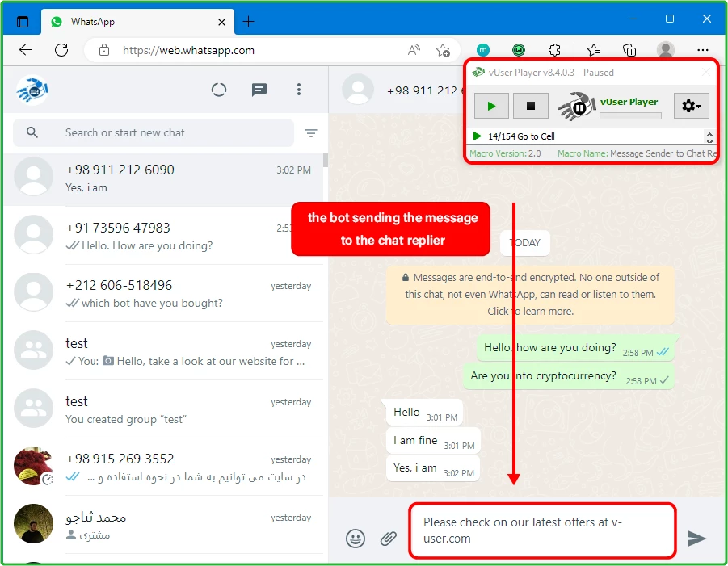Click the Macro Version: 2.0 label
This screenshot has width=728, height=566.
505,153
